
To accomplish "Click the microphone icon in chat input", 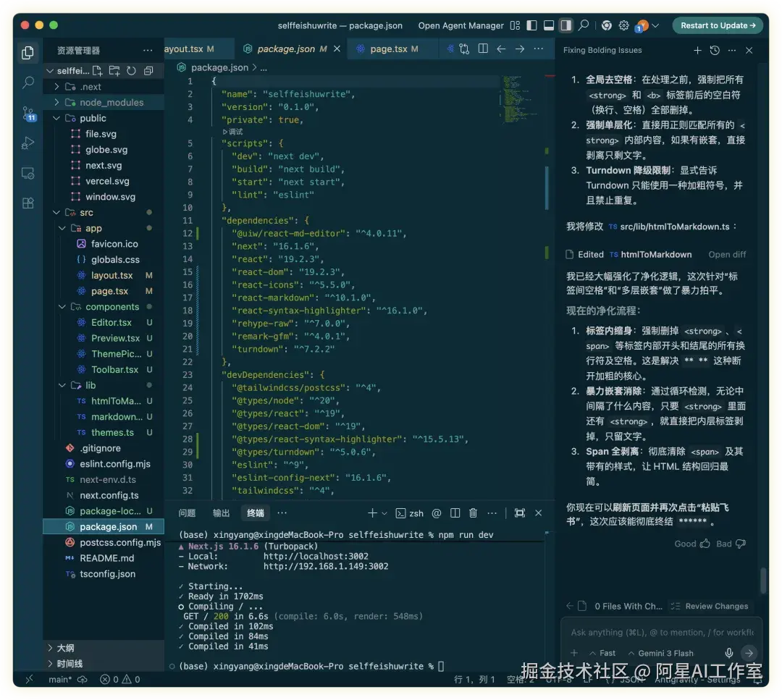I will pos(730,652).
